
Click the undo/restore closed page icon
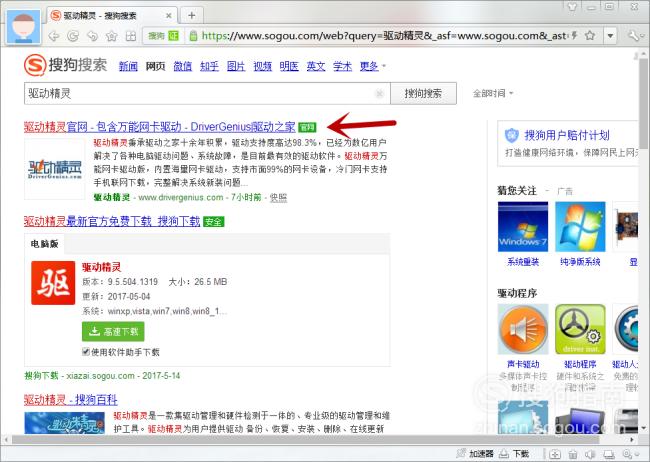click(92, 36)
